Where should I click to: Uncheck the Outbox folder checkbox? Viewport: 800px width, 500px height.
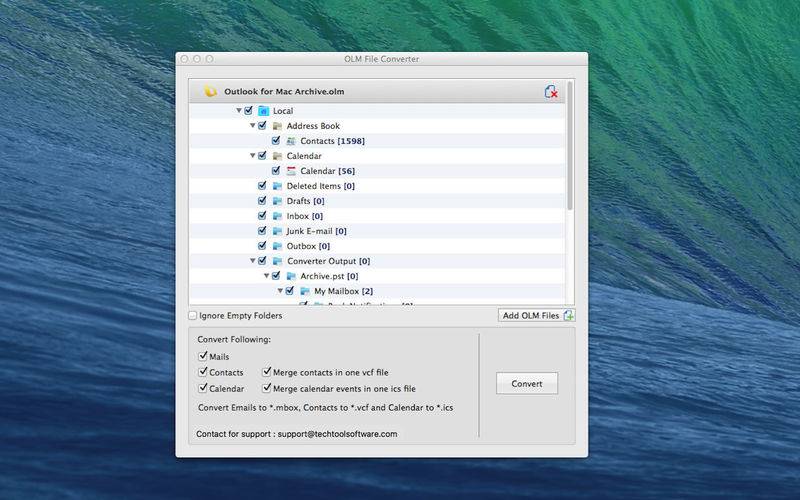pos(262,245)
